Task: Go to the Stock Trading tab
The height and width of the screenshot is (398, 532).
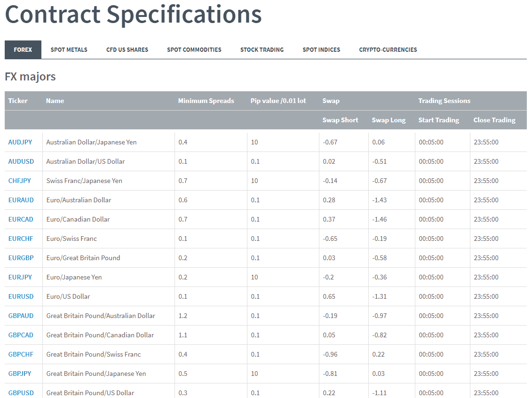Action: click(x=262, y=49)
